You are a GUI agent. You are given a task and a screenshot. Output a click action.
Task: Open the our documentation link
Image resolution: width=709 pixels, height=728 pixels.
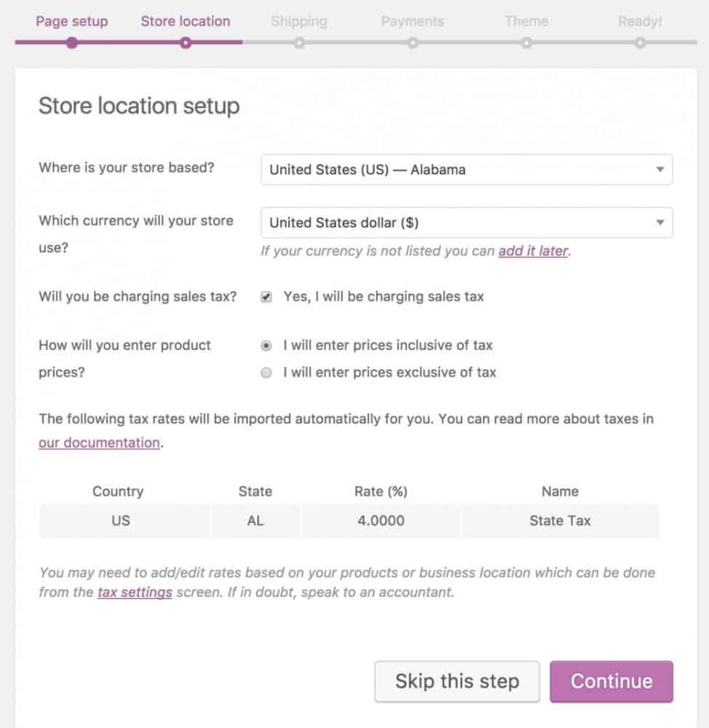(x=100, y=443)
